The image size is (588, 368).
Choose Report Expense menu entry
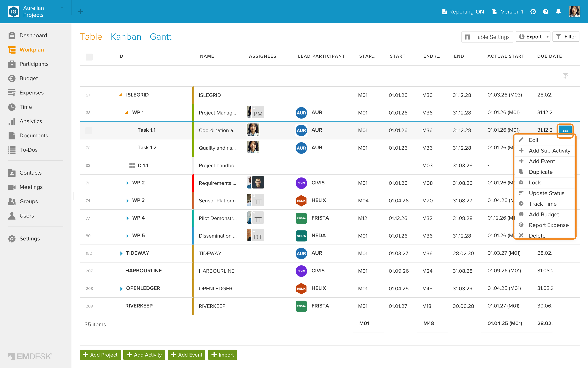click(x=545, y=225)
